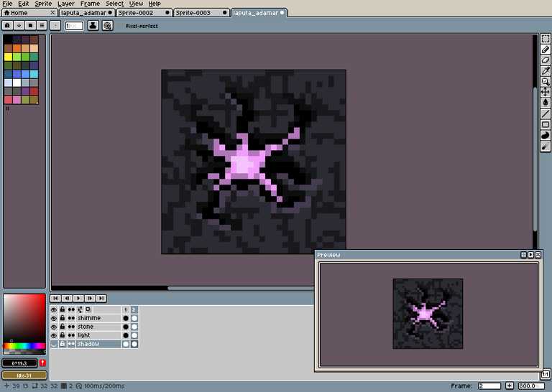Select the Eraser tool

546,60
